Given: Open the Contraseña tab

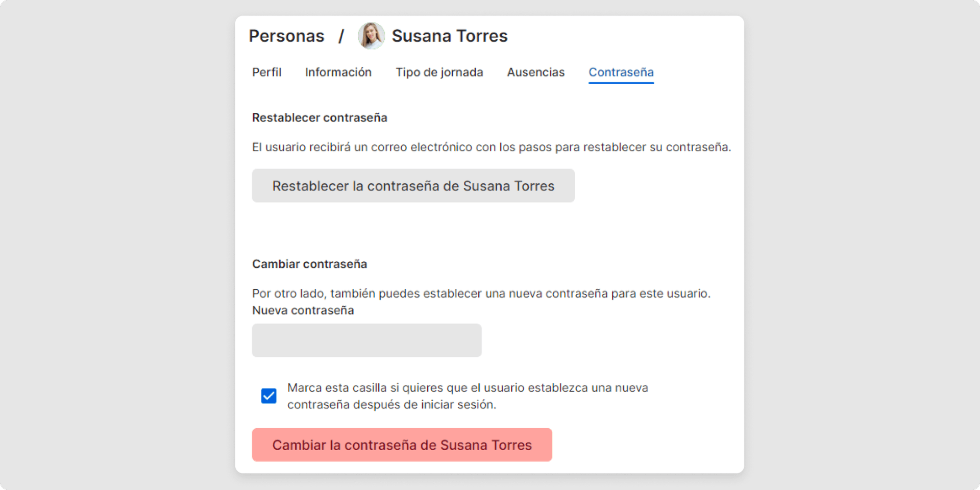Looking at the screenshot, I should (x=621, y=72).
